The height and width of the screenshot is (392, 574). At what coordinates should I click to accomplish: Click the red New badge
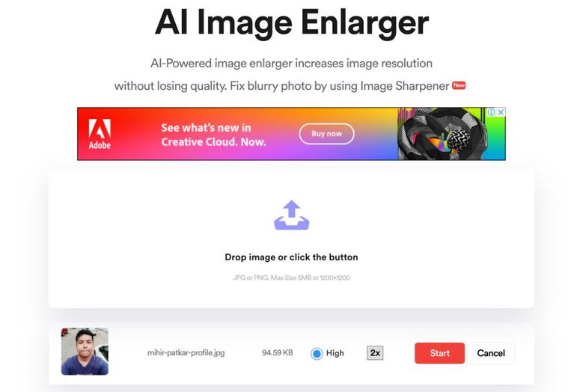pos(459,85)
